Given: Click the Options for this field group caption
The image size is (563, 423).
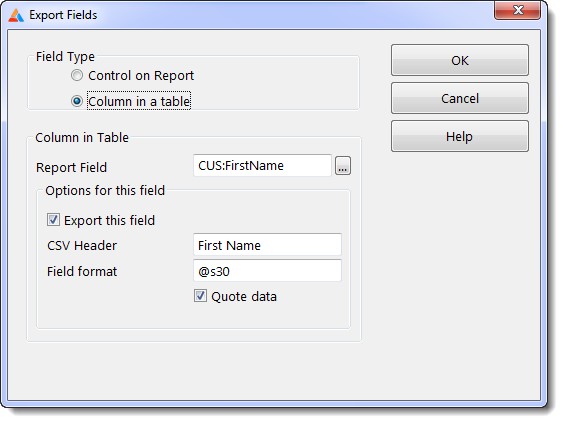Looking at the screenshot, I should 105,191.
